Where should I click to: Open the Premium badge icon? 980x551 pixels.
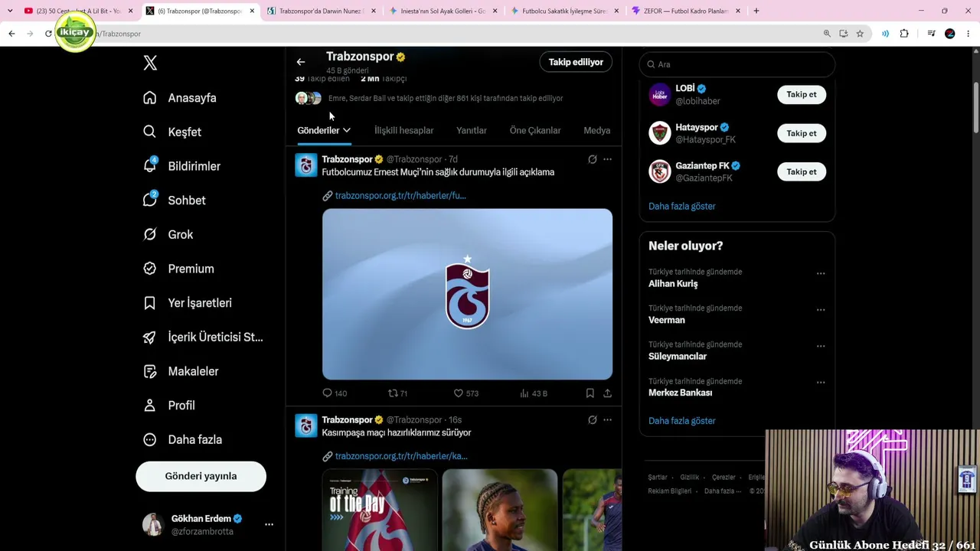pyautogui.click(x=150, y=269)
